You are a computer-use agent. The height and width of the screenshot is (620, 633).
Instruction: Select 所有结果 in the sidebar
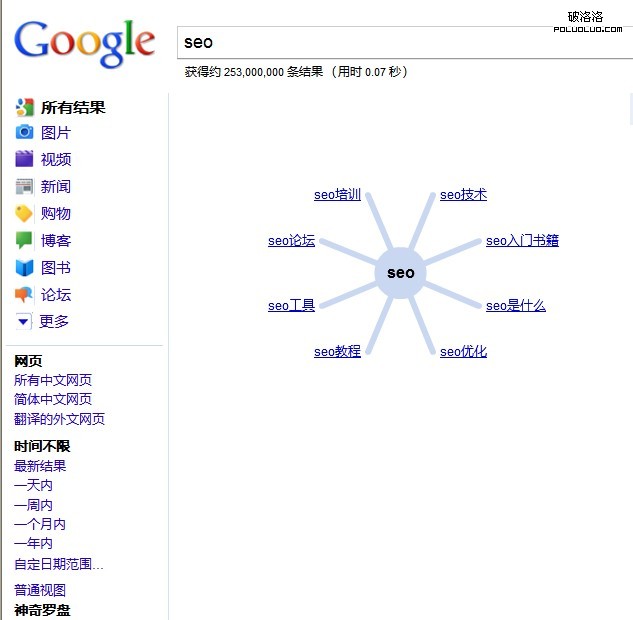point(73,107)
